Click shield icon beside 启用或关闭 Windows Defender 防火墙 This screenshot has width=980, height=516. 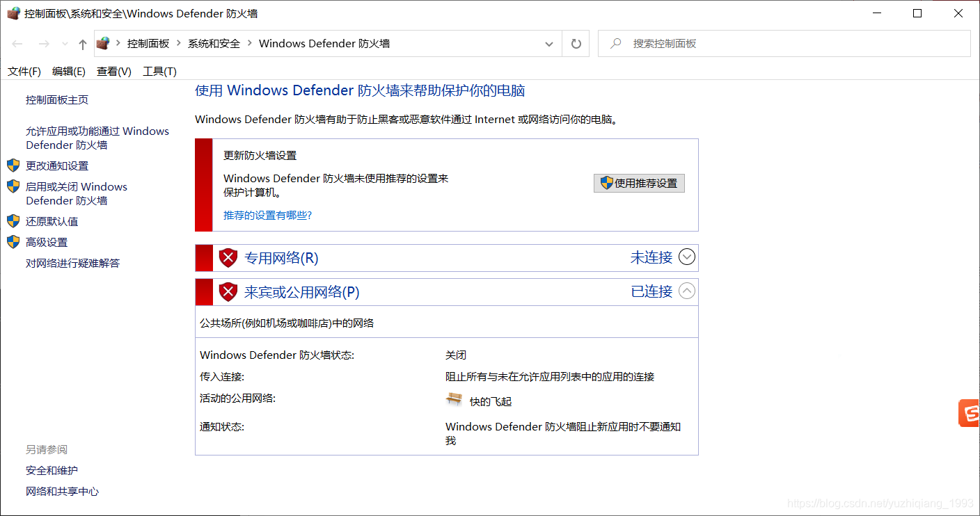(x=13, y=186)
